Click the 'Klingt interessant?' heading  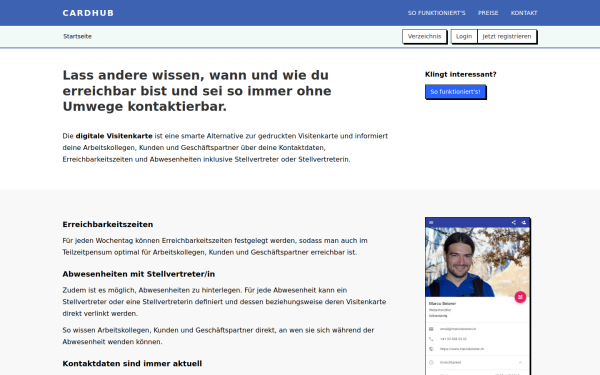coord(460,74)
